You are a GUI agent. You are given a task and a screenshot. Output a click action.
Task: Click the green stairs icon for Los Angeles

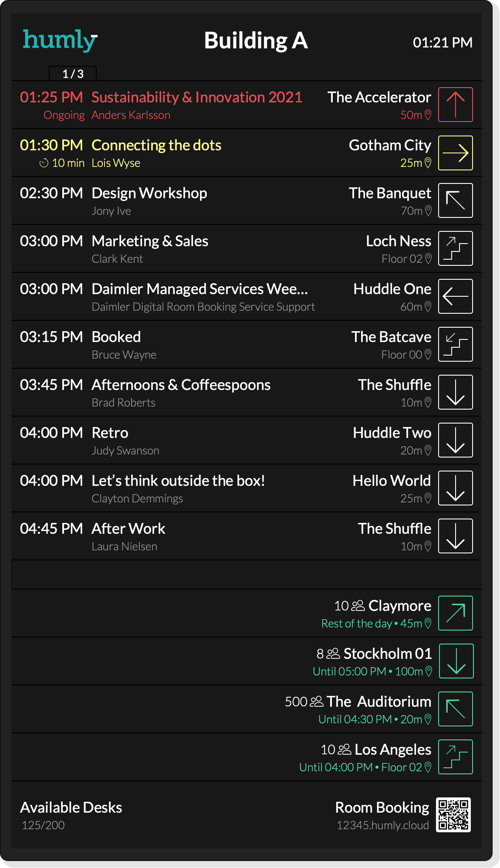coord(455,757)
